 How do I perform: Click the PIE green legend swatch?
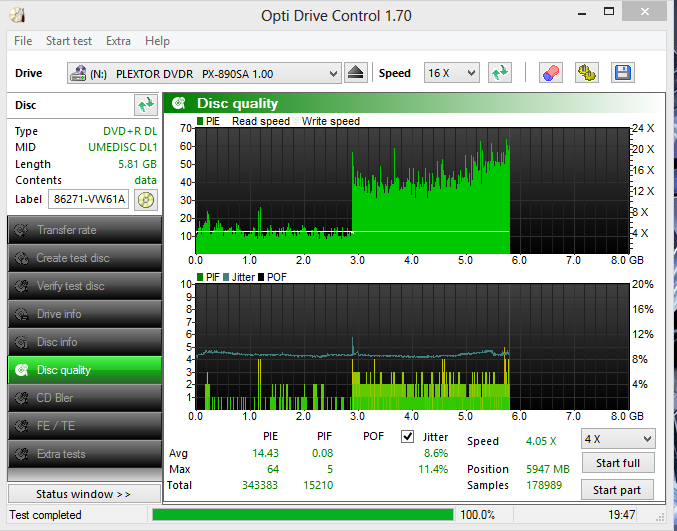tap(200, 121)
